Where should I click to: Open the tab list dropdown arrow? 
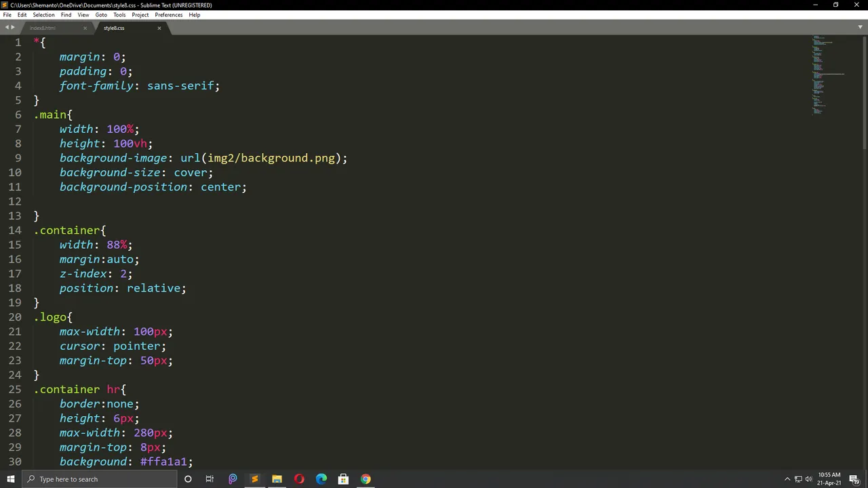click(860, 28)
